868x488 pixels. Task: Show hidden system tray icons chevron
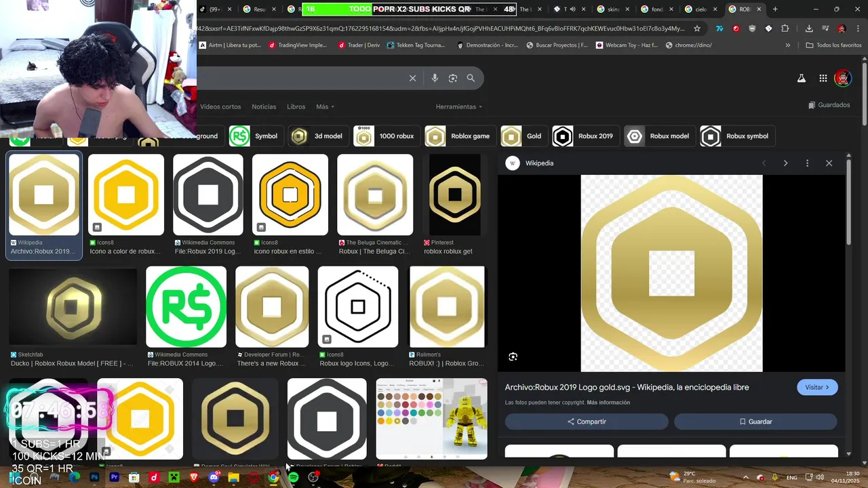[745, 477]
